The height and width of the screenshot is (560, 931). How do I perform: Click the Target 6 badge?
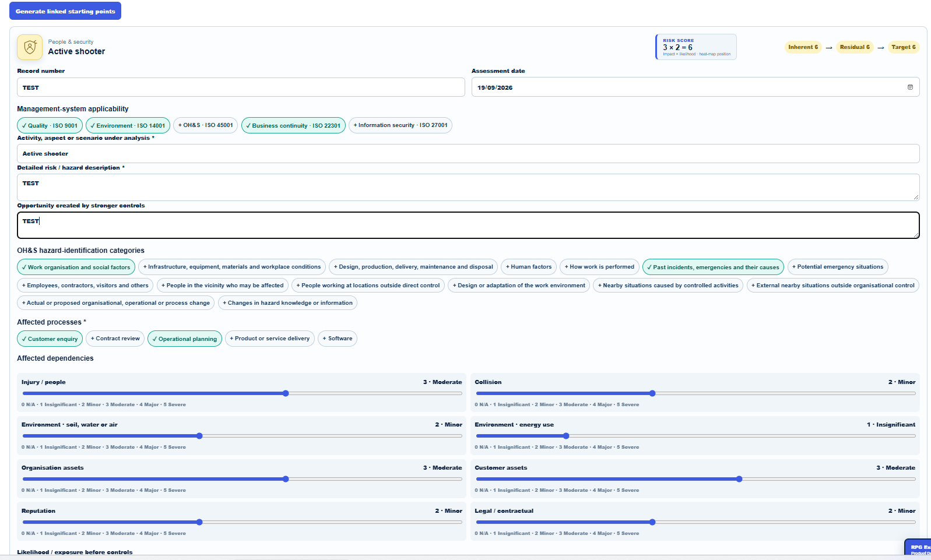coord(904,47)
